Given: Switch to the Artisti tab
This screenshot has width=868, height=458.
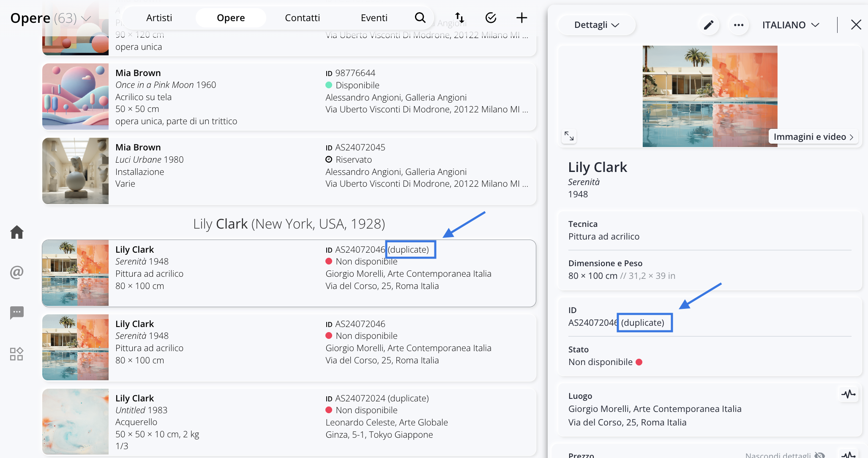Looking at the screenshot, I should 159,18.
